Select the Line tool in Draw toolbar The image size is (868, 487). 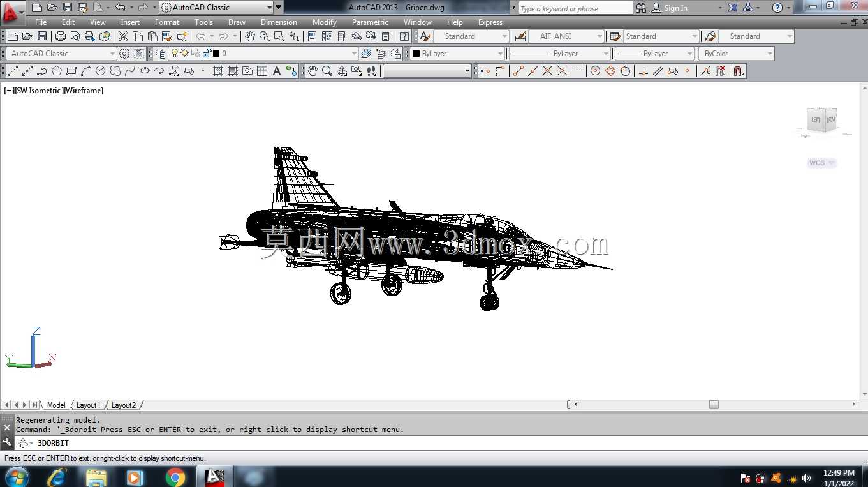pyautogui.click(x=12, y=71)
